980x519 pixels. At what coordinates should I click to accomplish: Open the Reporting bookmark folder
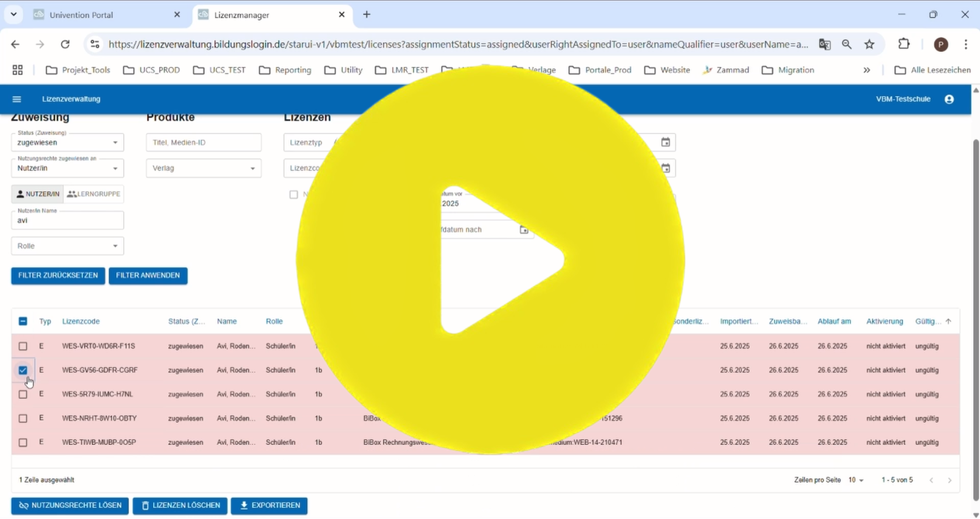tap(285, 70)
